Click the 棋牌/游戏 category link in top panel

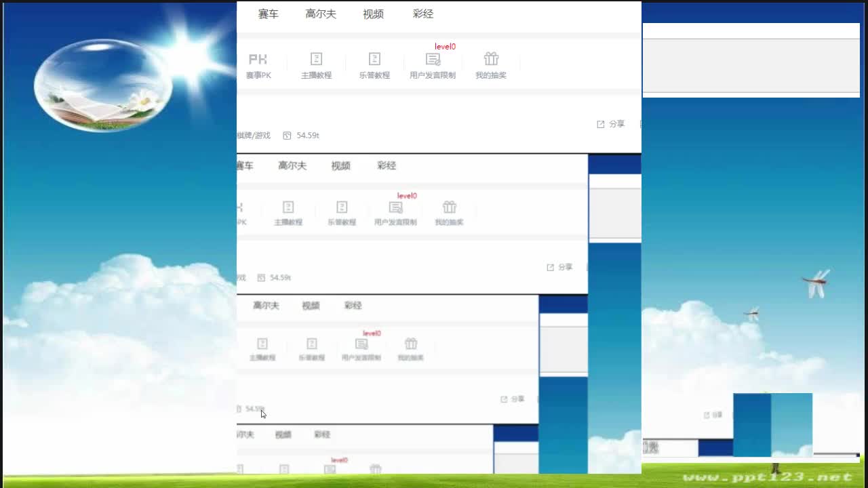point(253,136)
